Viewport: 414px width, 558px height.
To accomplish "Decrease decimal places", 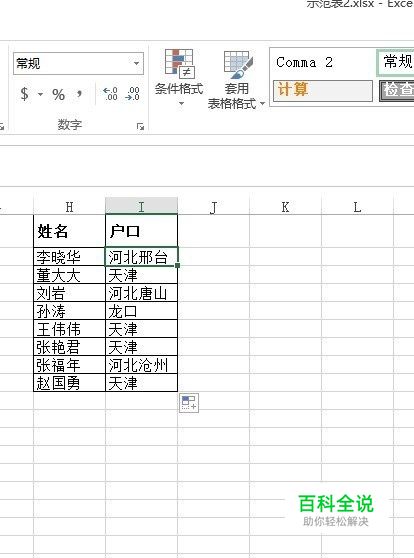I will (x=132, y=94).
